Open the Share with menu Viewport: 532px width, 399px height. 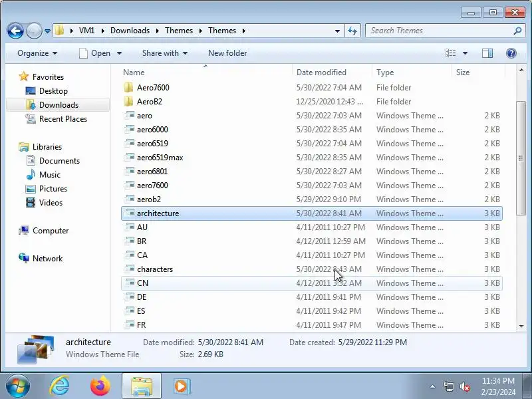165,53
